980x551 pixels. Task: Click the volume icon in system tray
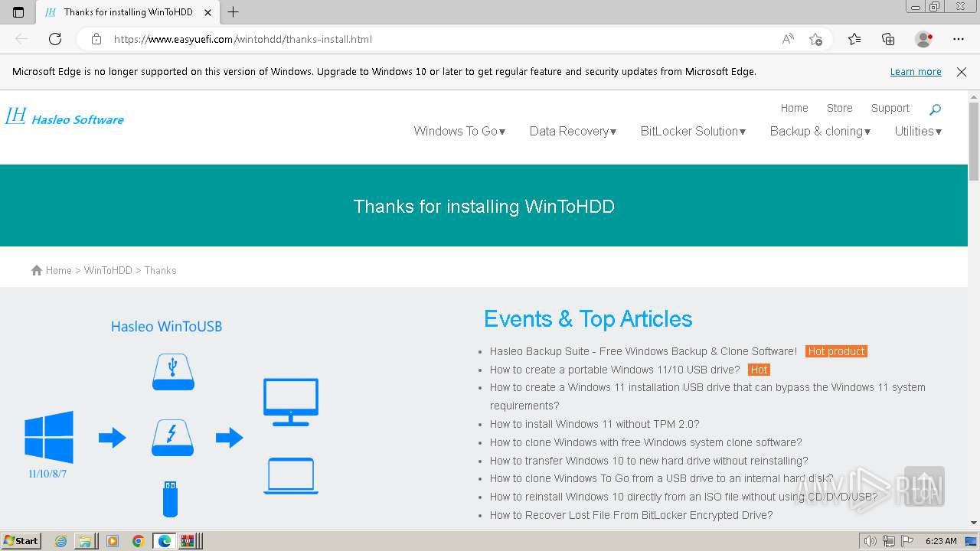[x=871, y=541]
